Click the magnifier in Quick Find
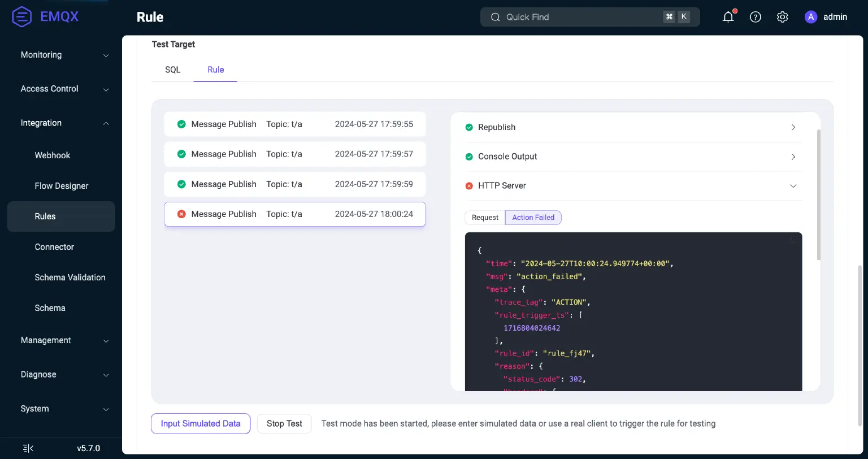Viewport: 868px width, 459px height. 495,17
